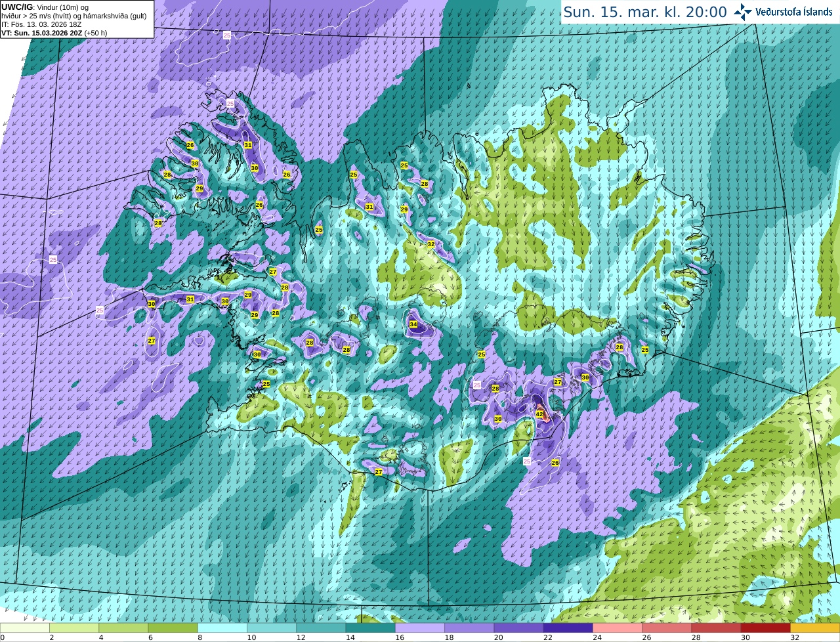Pick the 0–2 m/s pale yellow legend swatch

click(25, 628)
